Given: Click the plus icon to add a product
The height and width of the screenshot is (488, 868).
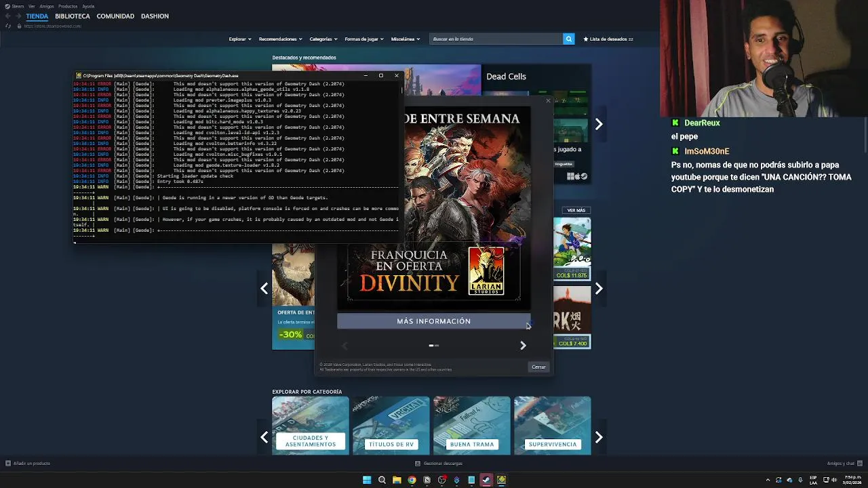Looking at the screenshot, I should click(8, 464).
